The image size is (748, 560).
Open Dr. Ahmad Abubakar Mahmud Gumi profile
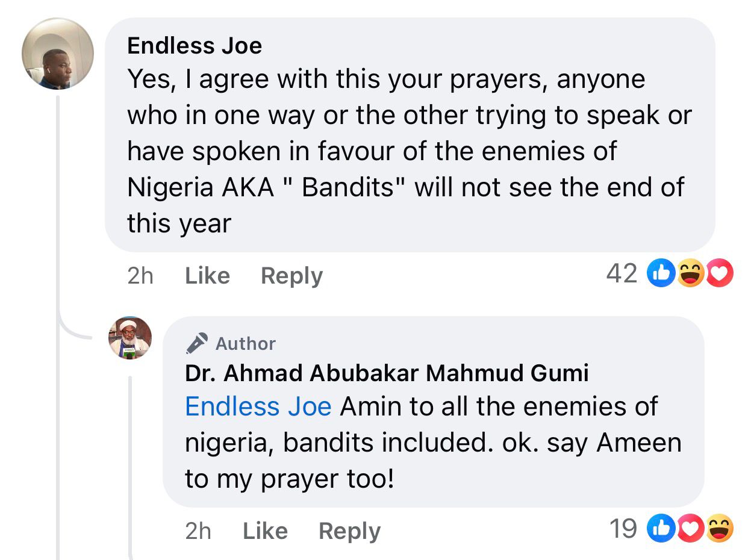[x=386, y=373]
